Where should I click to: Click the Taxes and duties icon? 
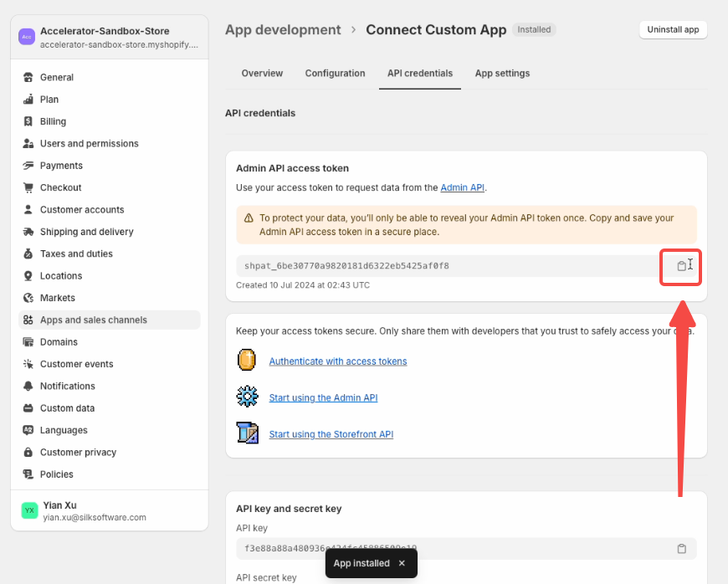coord(28,254)
